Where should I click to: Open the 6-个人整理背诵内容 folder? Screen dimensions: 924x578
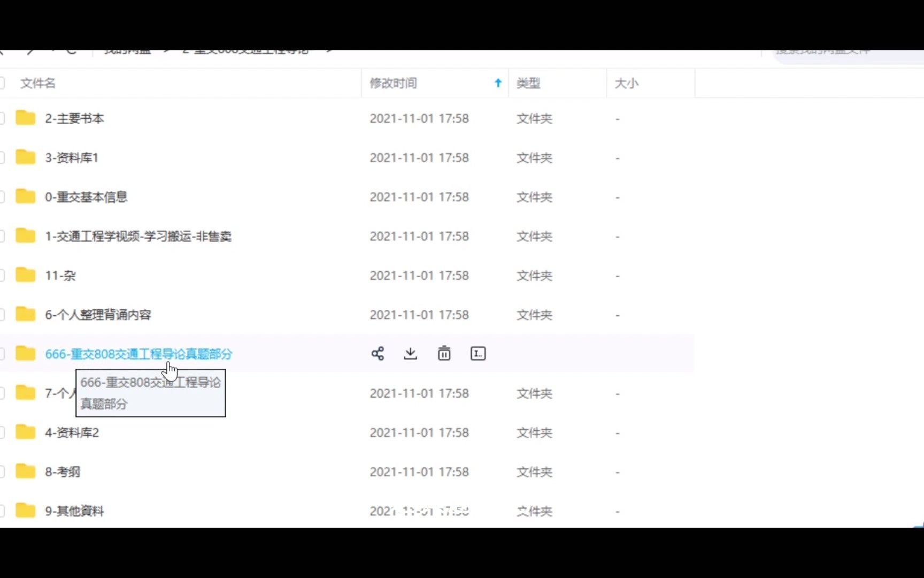(x=98, y=315)
